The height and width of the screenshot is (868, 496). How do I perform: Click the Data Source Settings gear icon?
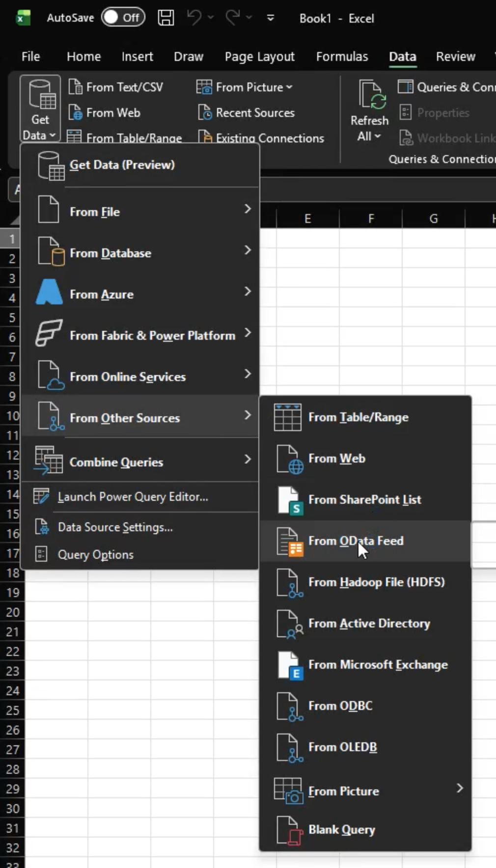42,527
